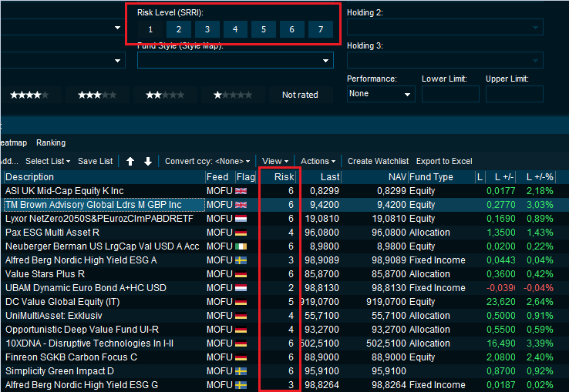Open the Convert ccy dropdown
Screen dimensions: 569x392
coord(207,161)
